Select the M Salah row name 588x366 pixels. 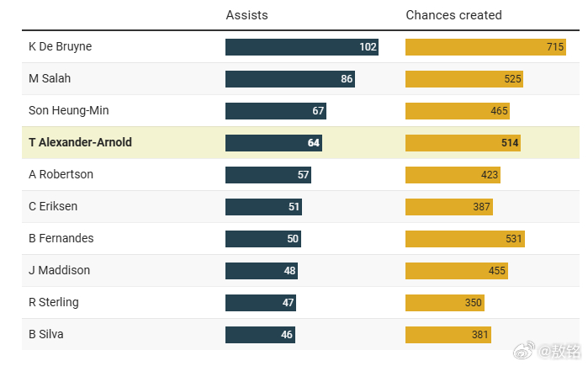point(50,78)
